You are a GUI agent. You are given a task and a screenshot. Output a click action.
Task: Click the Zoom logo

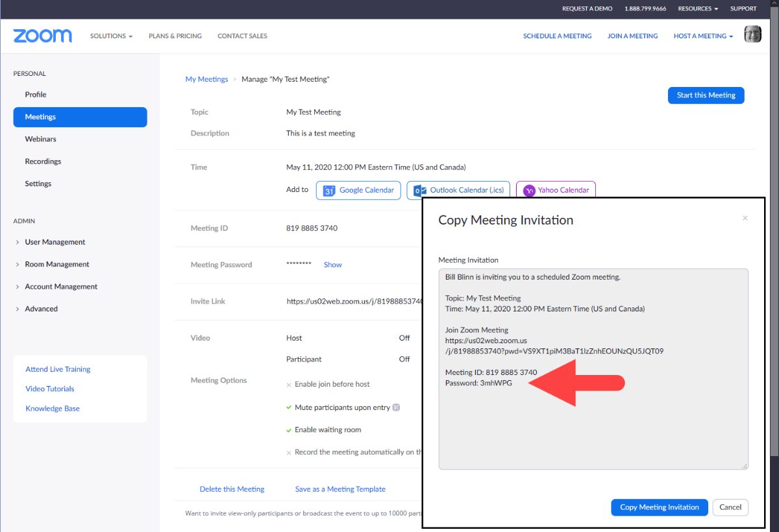(43, 36)
